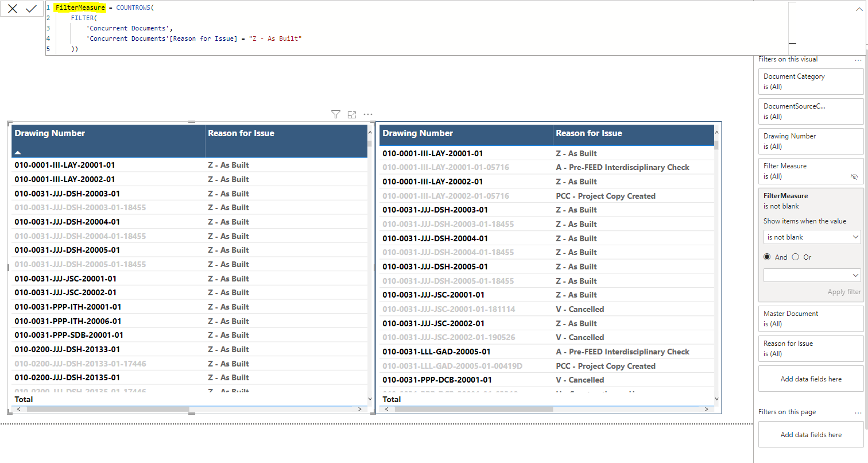Click left table horizontal scrollbar left arrow
The width and height of the screenshot is (868, 463).
click(x=18, y=409)
